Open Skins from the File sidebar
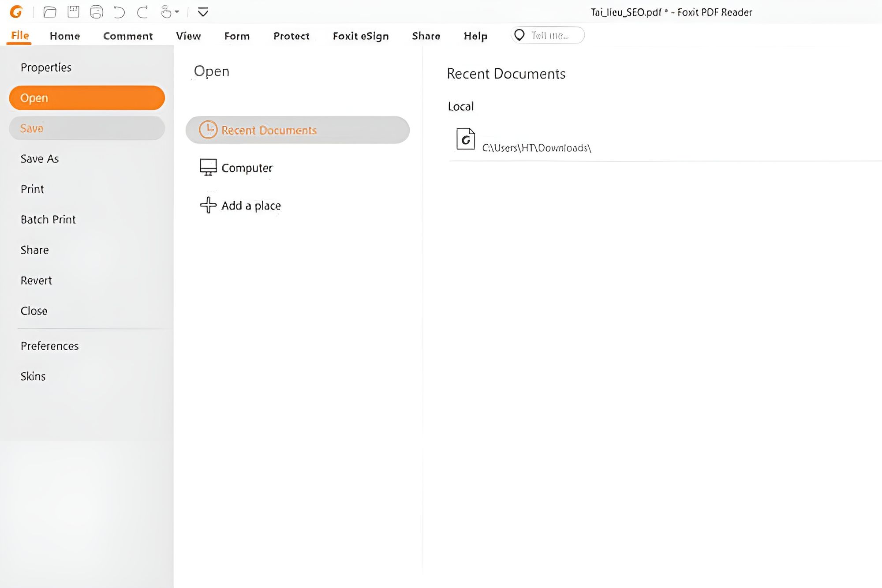 (33, 376)
